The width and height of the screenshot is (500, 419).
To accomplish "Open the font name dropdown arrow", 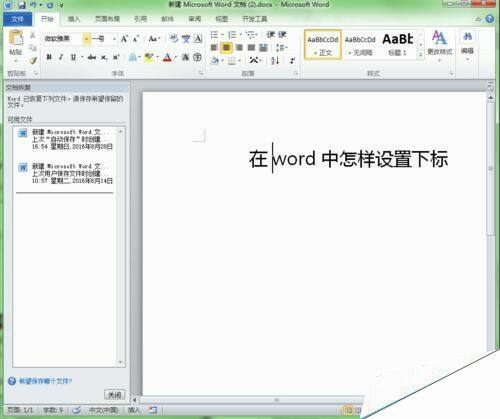I will pyautogui.click(x=86, y=39).
